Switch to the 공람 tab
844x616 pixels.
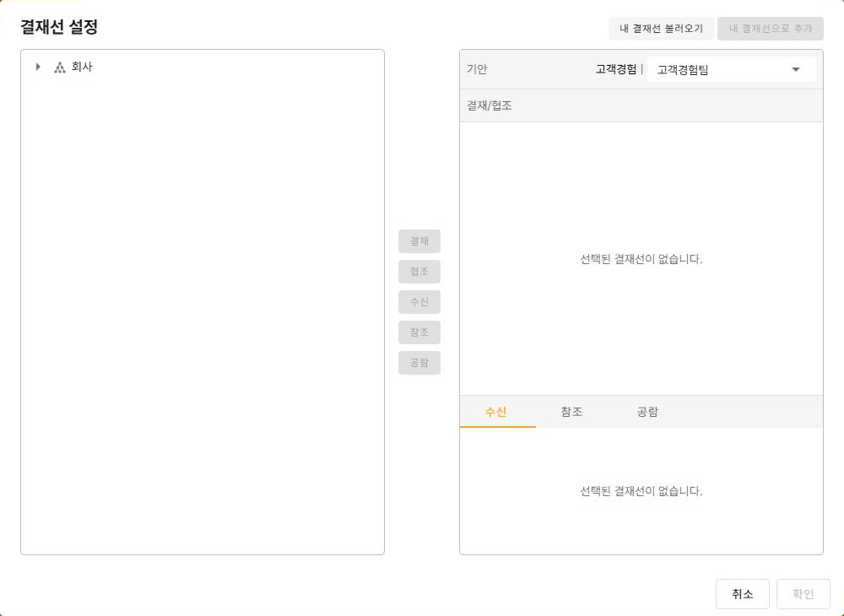[x=647, y=412]
